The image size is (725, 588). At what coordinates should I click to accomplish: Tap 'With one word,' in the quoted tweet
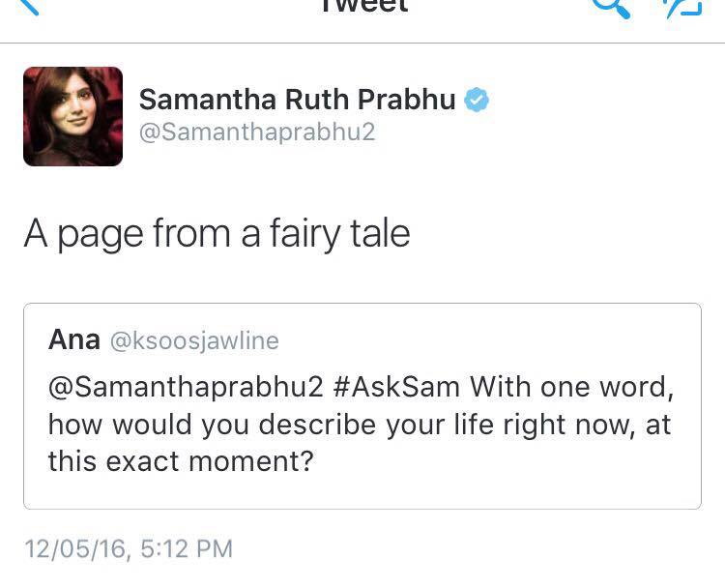pos(571,387)
